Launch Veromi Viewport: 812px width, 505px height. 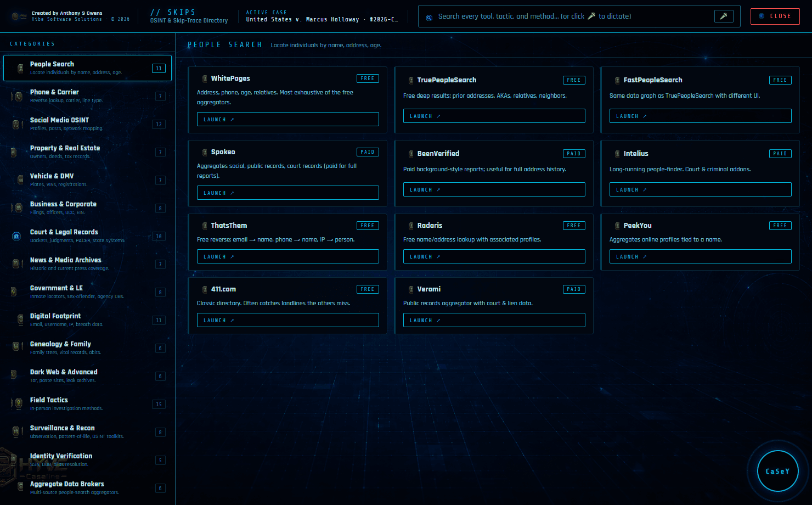pos(494,320)
